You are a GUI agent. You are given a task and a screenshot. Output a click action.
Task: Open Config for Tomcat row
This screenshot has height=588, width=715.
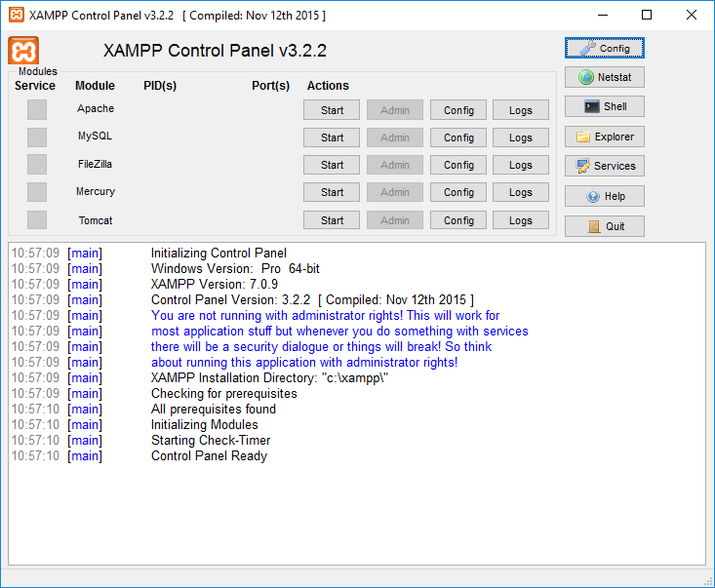coord(458,220)
